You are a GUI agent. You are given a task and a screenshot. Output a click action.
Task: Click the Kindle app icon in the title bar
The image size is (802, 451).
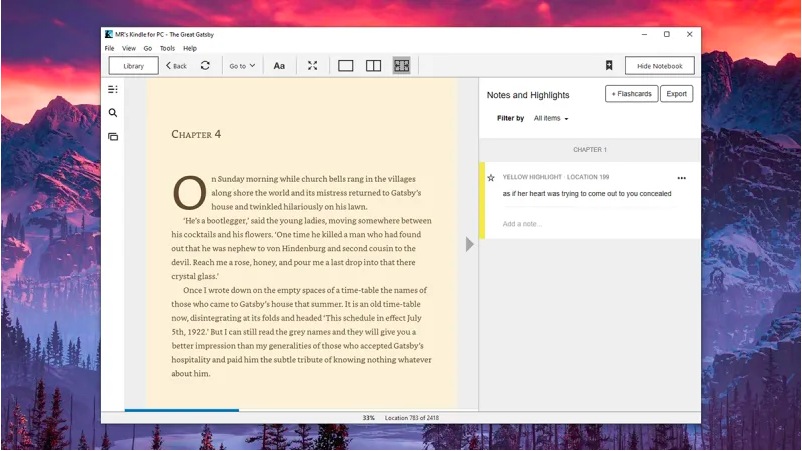coord(108,34)
